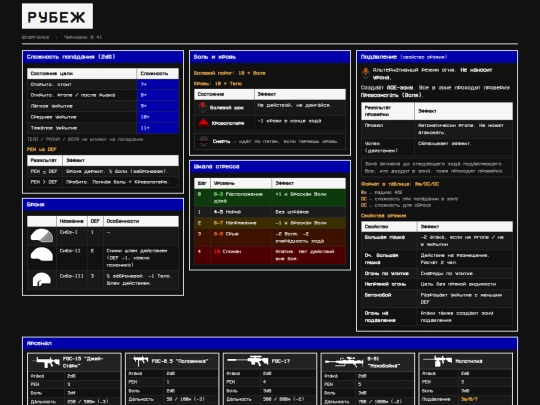
Task: Click the dark skull death icon
Action: 204,141
